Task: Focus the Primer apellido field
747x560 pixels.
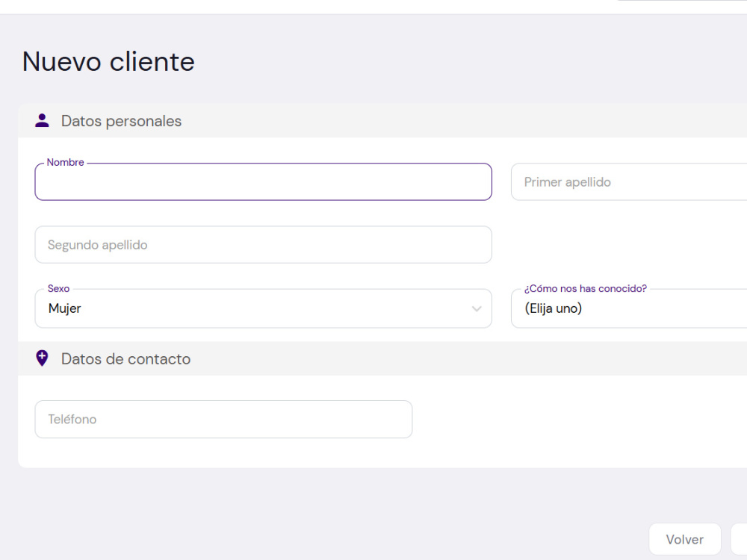Action: (629, 182)
